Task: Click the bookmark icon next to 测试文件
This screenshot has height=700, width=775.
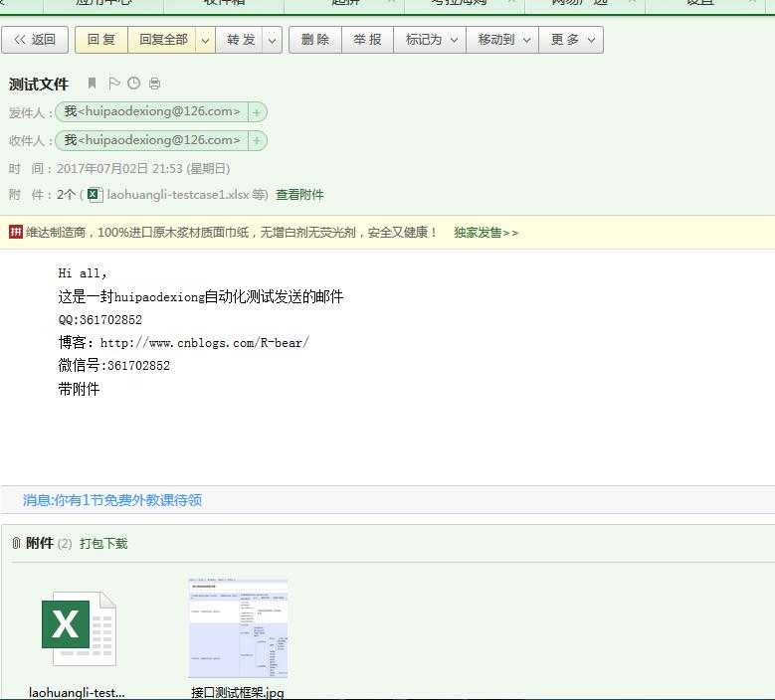Action: [x=92, y=83]
